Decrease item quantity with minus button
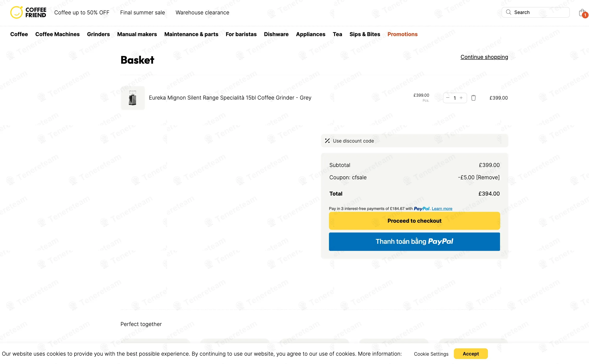The height and width of the screenshot is (364, 589). tap(448, 98)
